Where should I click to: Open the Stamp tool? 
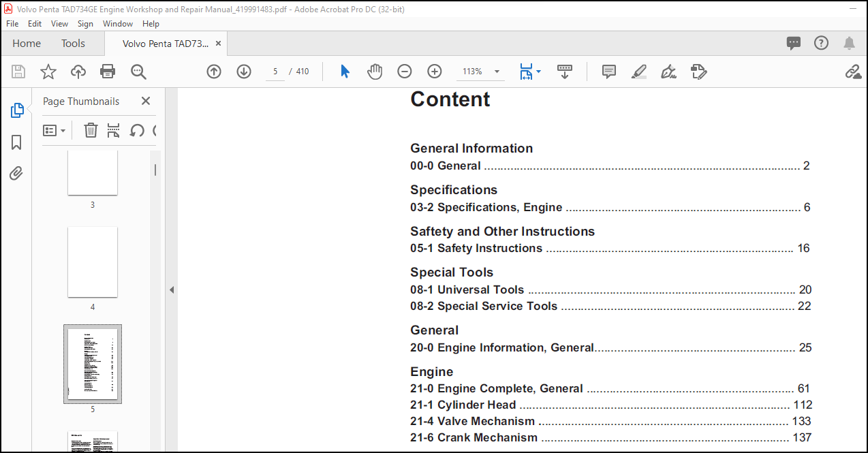coord(699,72)
